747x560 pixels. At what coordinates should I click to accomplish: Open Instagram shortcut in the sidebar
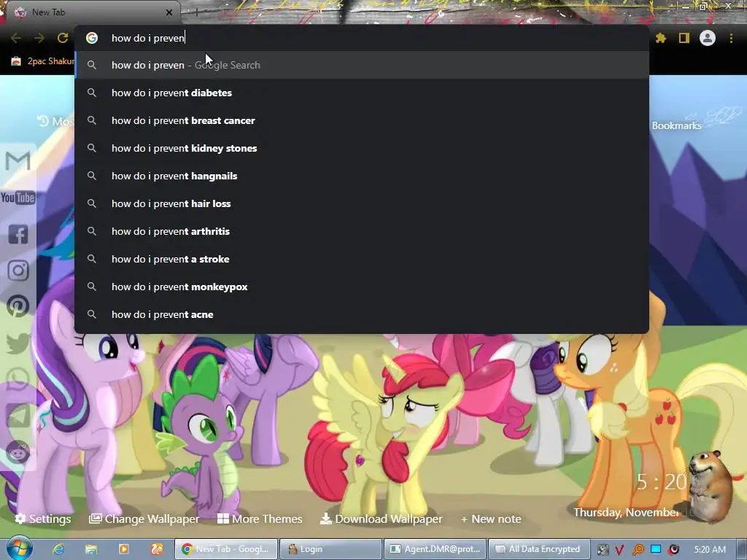coord(18,271)
